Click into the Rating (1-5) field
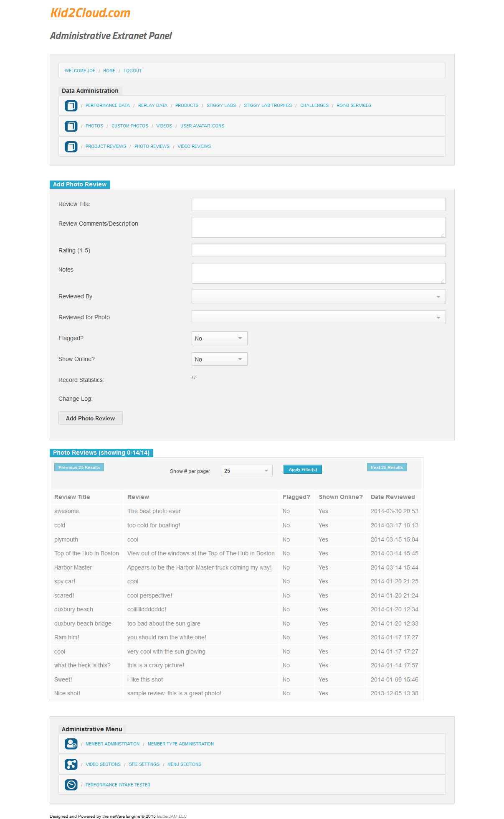 [318, 251]
